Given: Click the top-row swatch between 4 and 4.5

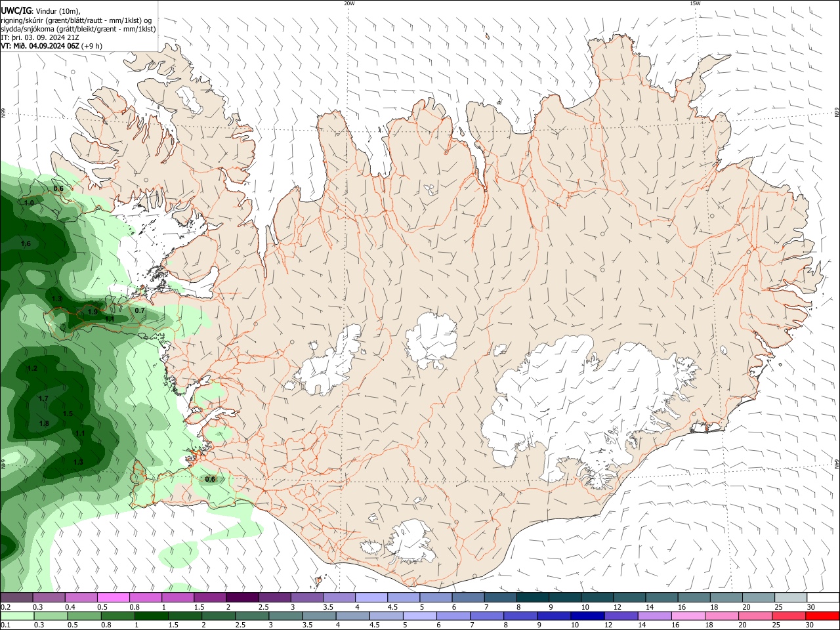Looking at the screenshot, I should pyautogui.click(x=371, y=597).
